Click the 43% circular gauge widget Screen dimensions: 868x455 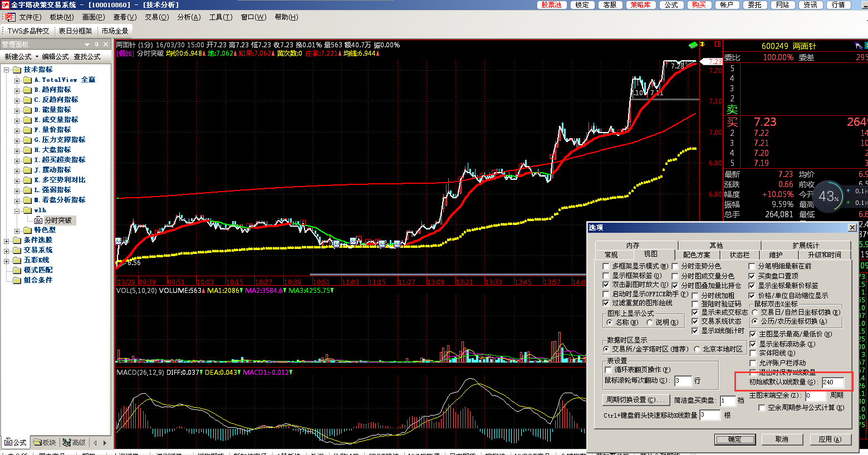828,196
